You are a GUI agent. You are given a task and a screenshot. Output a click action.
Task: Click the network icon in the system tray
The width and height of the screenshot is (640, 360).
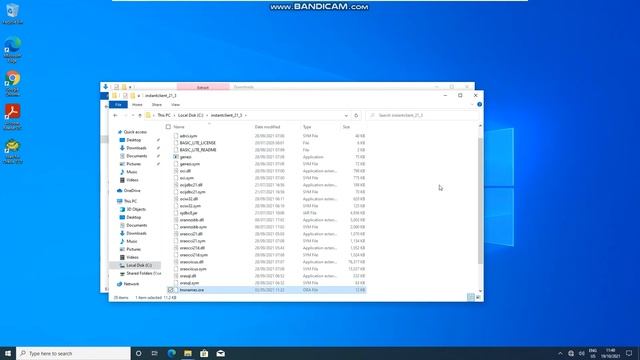tap(571, 353)
